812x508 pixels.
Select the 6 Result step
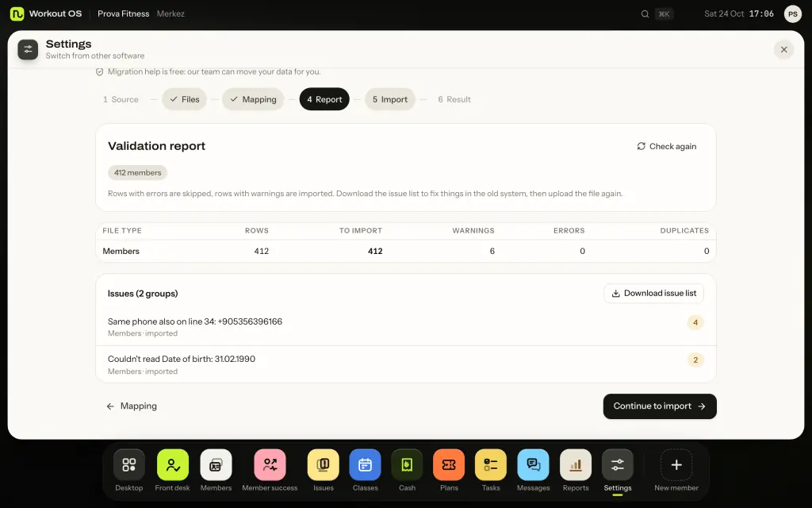point(454,99)
